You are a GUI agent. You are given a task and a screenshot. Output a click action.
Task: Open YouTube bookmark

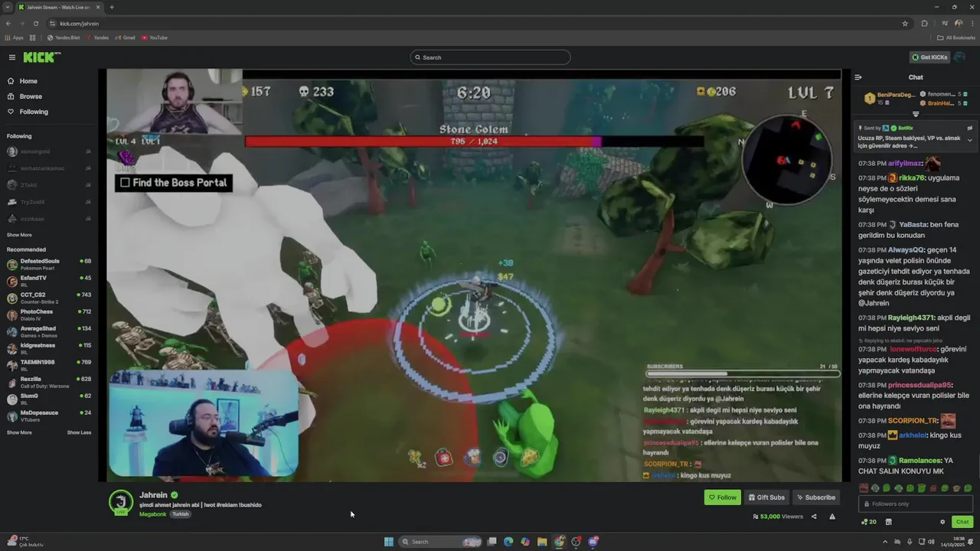click(x=155, y=37)
